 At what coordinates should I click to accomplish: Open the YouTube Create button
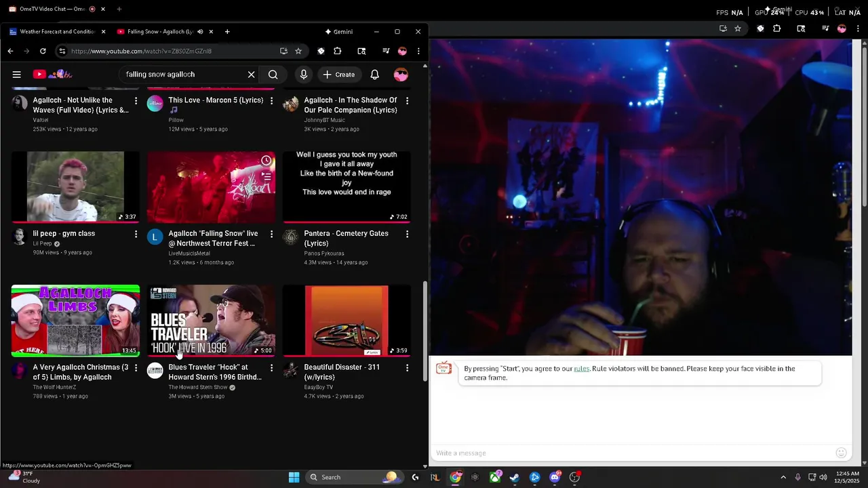coord(339,75)
